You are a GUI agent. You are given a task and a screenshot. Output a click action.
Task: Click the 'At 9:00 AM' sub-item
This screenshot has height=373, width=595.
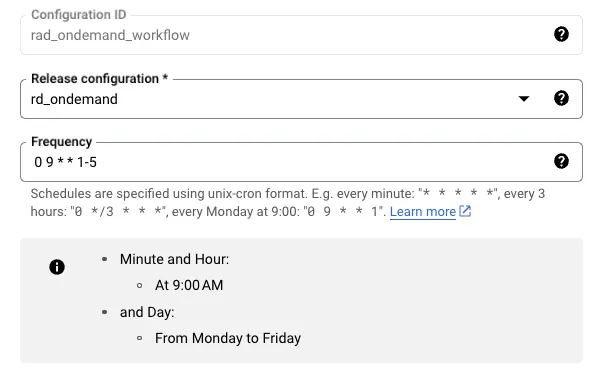click(x=189, y=285)
